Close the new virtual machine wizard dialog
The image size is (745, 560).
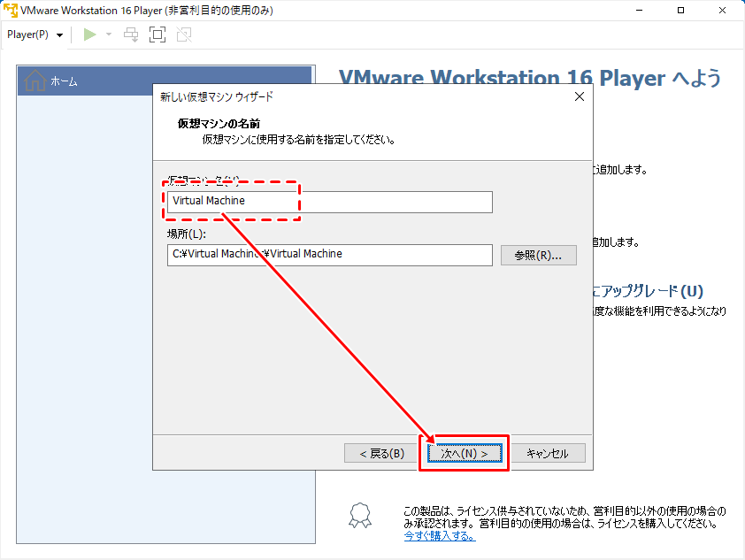point(579,96)
